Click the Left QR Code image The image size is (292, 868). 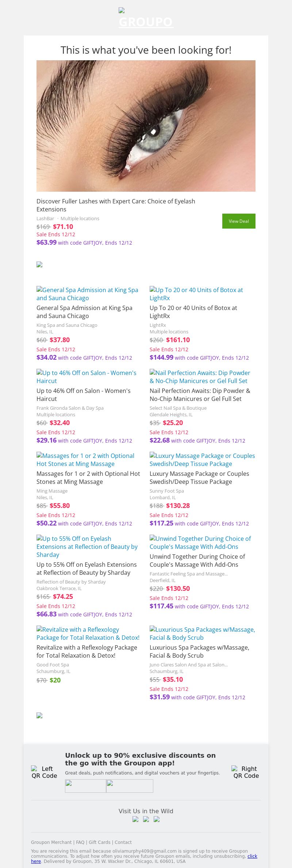[45, 772]
